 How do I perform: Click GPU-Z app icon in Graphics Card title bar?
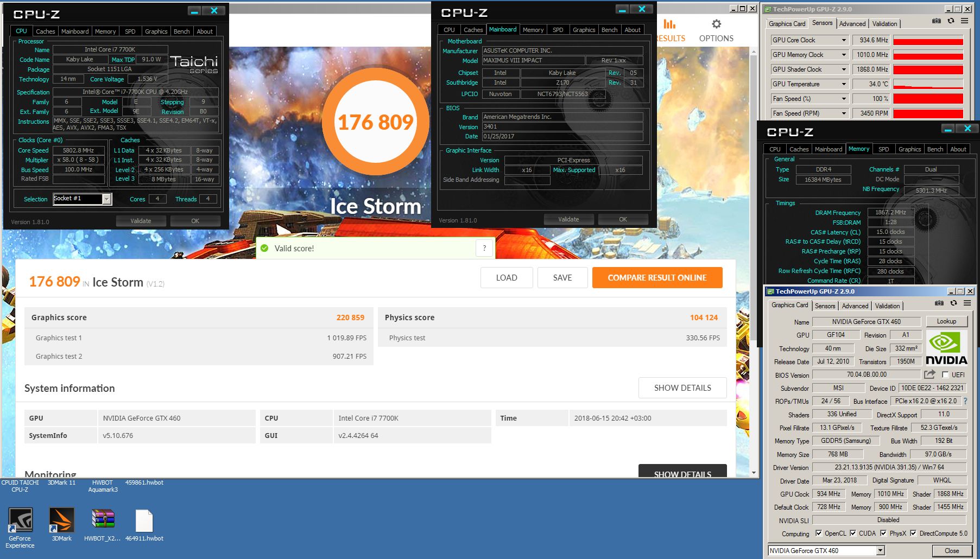770,291
